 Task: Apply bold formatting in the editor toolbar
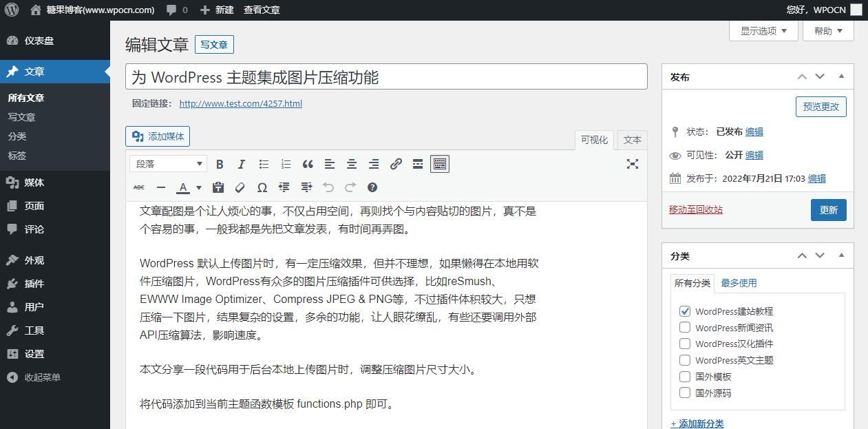pyautogui.click(x=220, y=164)
